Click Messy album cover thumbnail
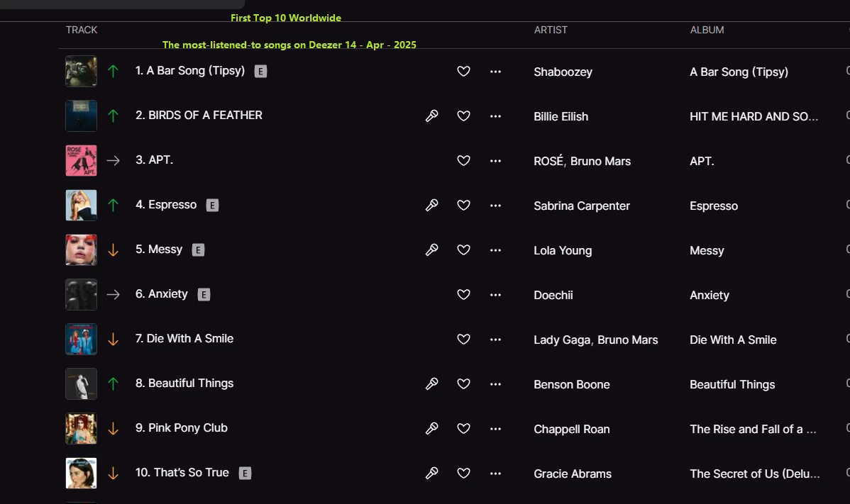850x504 pixels. [81, 250]
